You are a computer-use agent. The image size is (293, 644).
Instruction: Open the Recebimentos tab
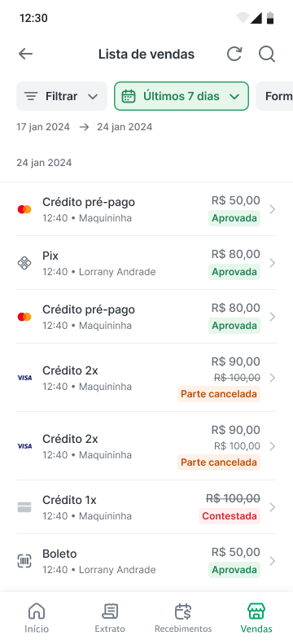click(183, 617)
